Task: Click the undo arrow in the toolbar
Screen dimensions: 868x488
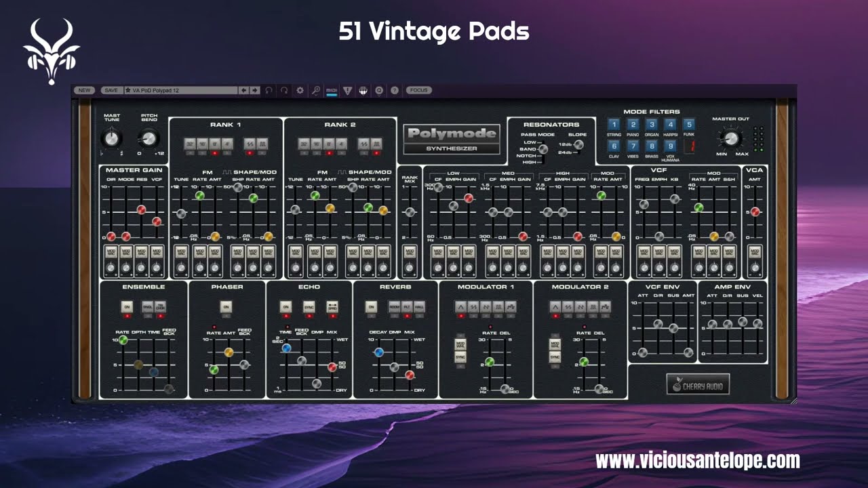Action: [269, 90]
